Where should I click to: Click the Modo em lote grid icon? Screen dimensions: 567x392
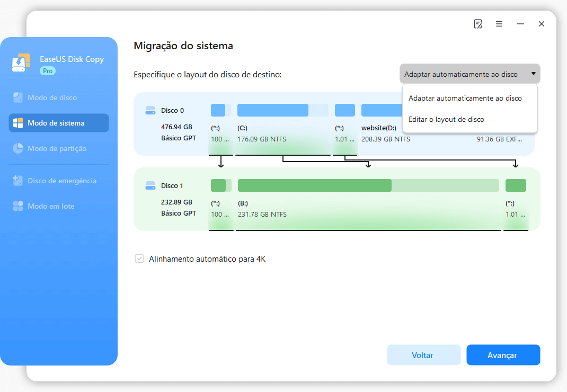coord(18,206)
